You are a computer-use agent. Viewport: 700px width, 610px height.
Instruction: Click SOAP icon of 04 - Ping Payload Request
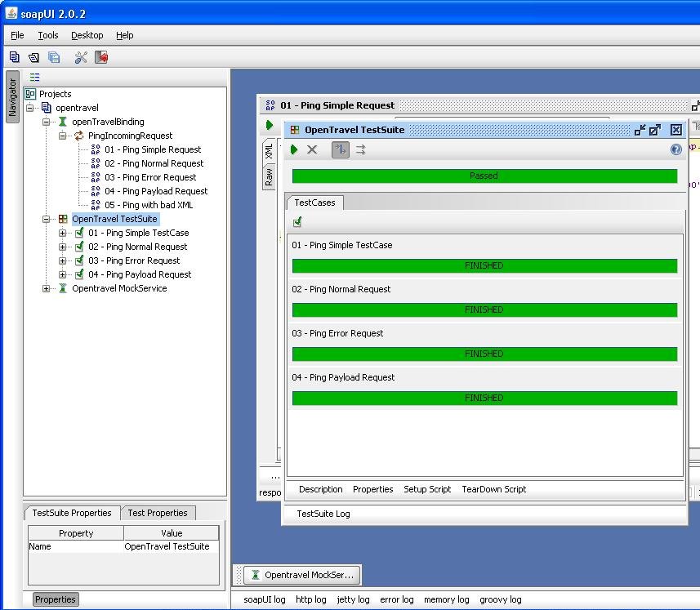pyautogui.click(x=96, y=190)
